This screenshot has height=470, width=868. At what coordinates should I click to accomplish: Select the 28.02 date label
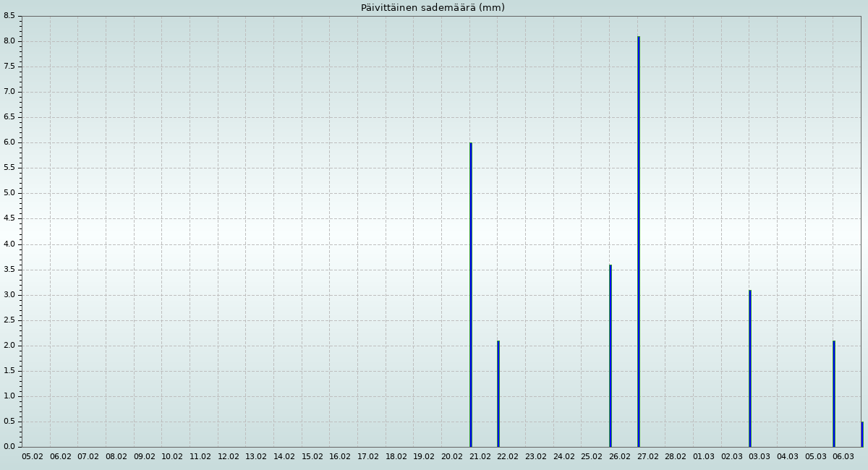tap(676, 456)
